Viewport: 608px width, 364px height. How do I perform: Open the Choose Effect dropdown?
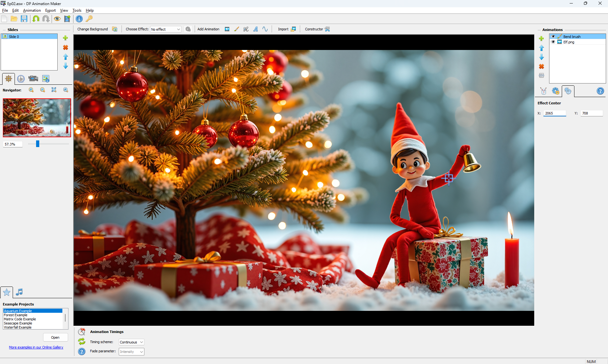point(166,29)
